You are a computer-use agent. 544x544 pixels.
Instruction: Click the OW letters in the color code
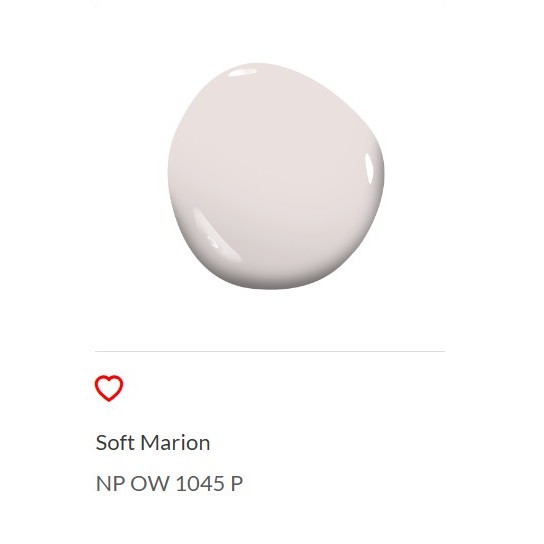[150, 483]
